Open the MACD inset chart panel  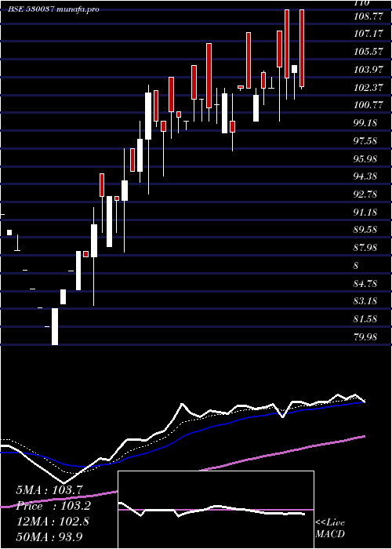216,510
